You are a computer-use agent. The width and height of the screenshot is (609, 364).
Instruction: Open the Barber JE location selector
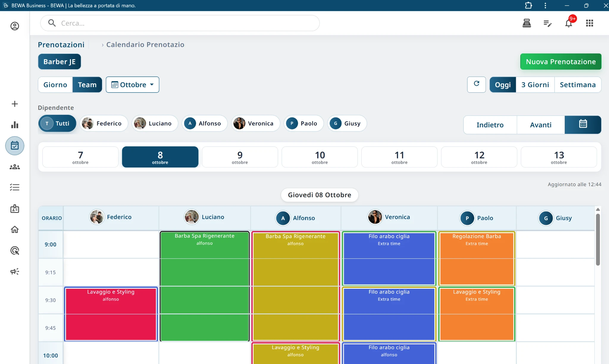pos(60,62)
